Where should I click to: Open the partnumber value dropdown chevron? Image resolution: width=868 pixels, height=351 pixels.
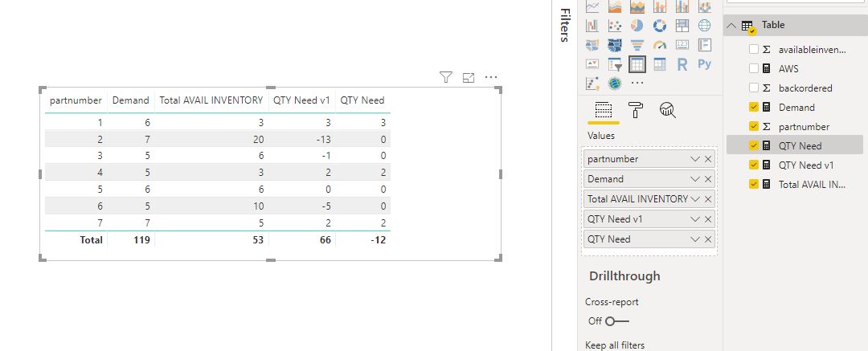(694, 159)
